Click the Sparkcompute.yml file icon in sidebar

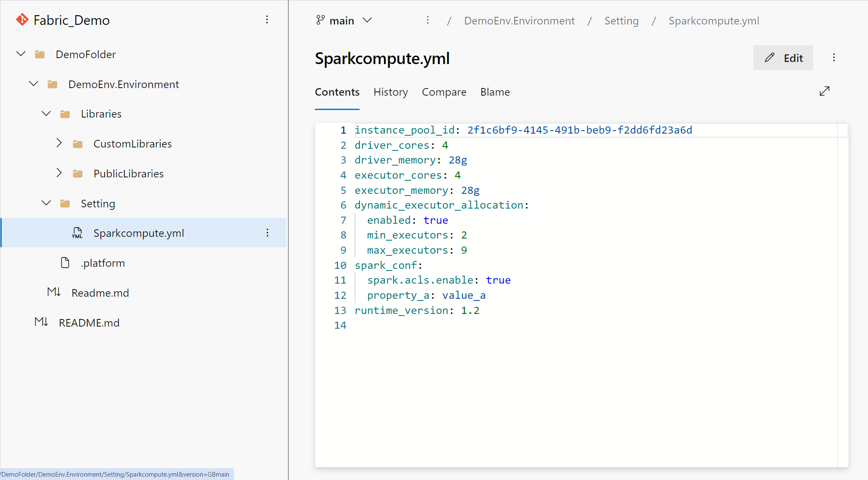coord(76,233)
